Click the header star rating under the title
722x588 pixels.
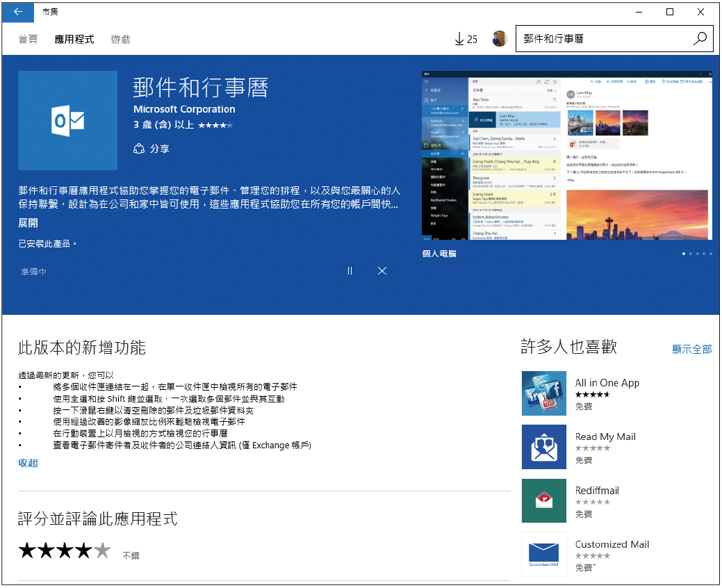[x=215, y=125]
